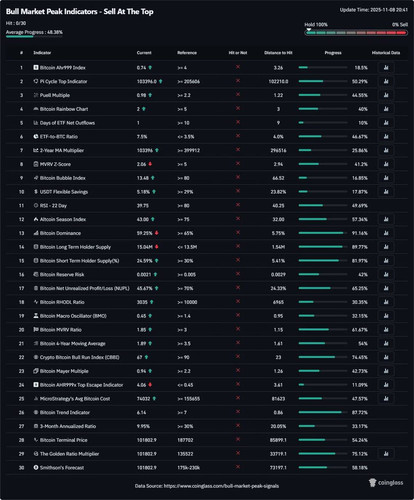Click the Hit or Not column header
Image resolution: width=414 pixels, height=500 pixels.
[238, 53]
